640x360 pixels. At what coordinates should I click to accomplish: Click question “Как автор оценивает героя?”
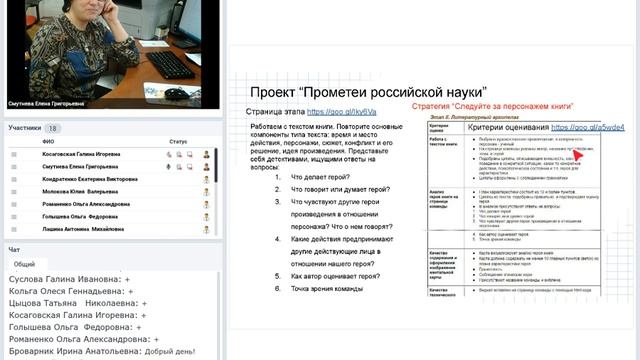tap(336, 276)
